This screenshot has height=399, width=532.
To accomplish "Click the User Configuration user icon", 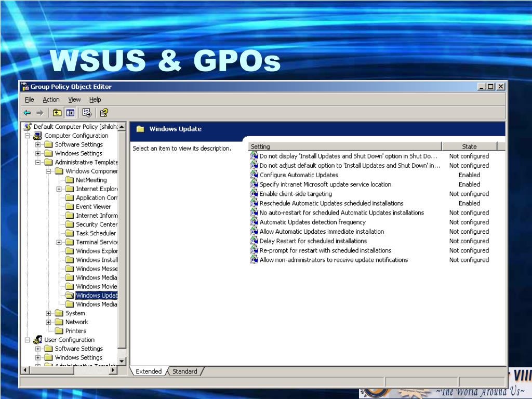I will (x=37, y=340).
